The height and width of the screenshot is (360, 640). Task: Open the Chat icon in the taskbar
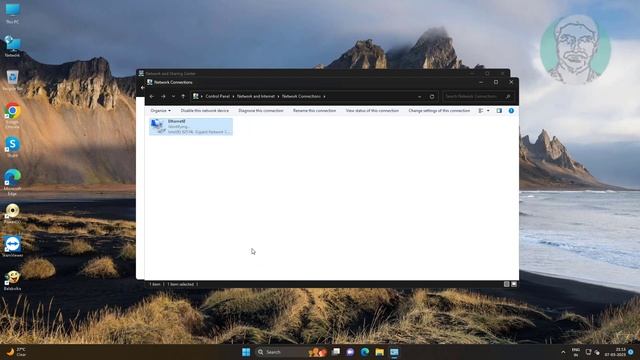point(350,352)
